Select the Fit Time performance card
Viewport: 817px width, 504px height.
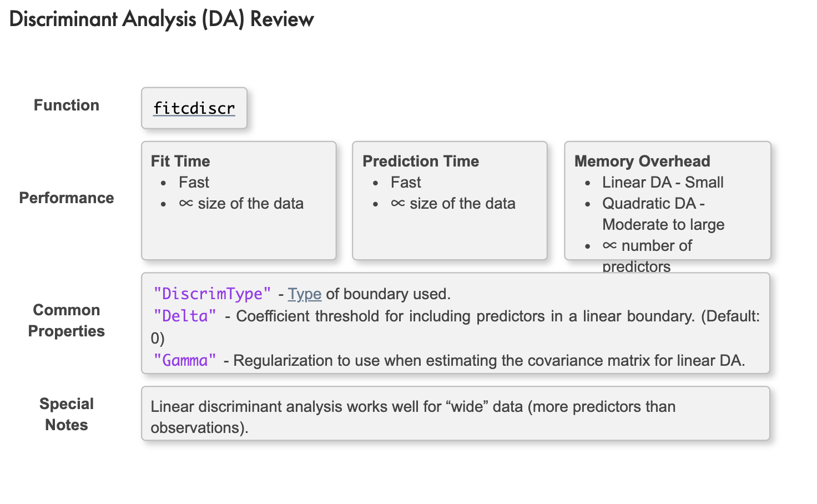click(239, 200)
